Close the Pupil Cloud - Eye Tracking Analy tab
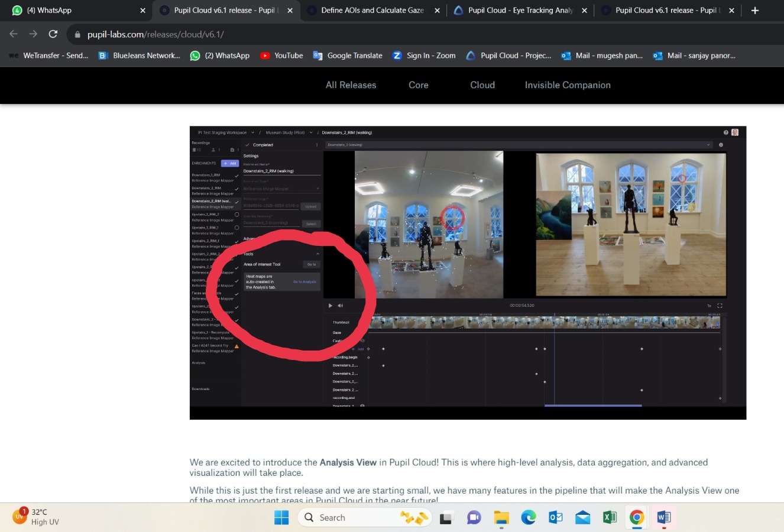Image resolution: width=784 pixels, height=532 pixels. (584, 10)
